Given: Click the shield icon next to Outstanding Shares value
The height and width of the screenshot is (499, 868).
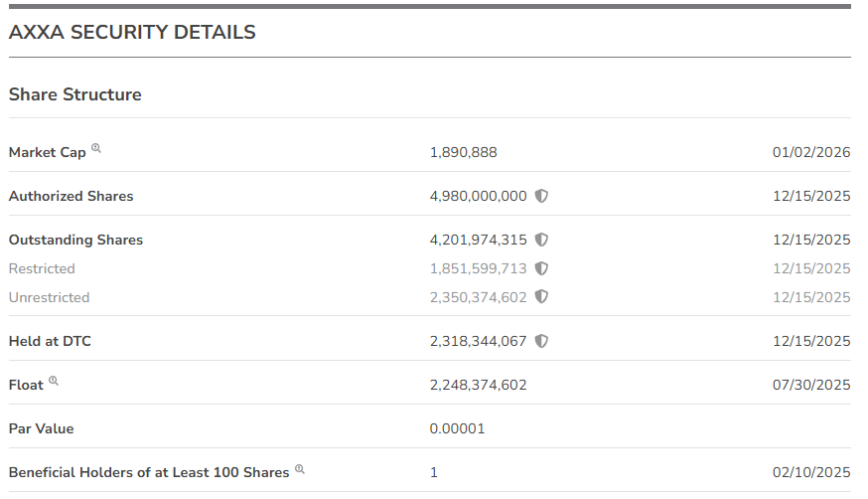Looking at the screenshot, I should (x=541, y=240).
